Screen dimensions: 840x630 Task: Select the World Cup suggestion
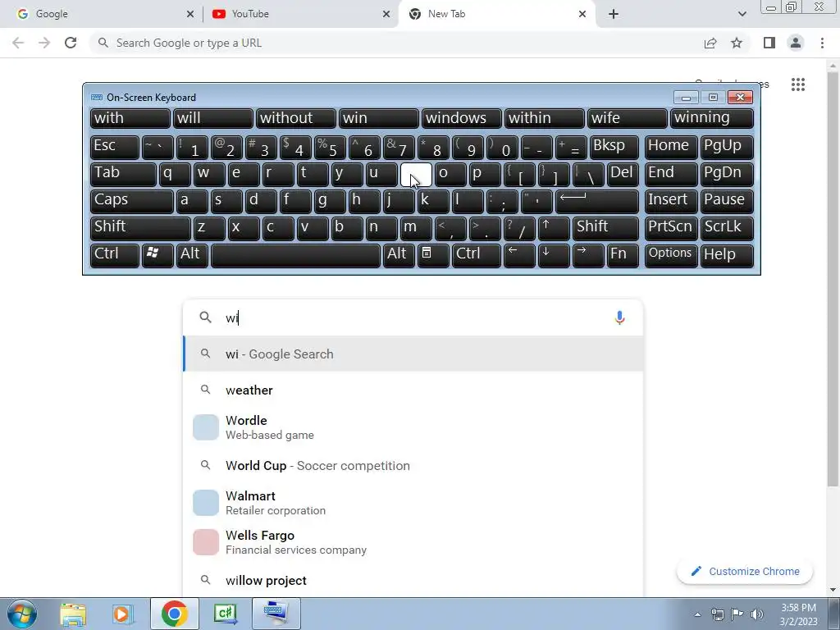[x=413, y=466]
